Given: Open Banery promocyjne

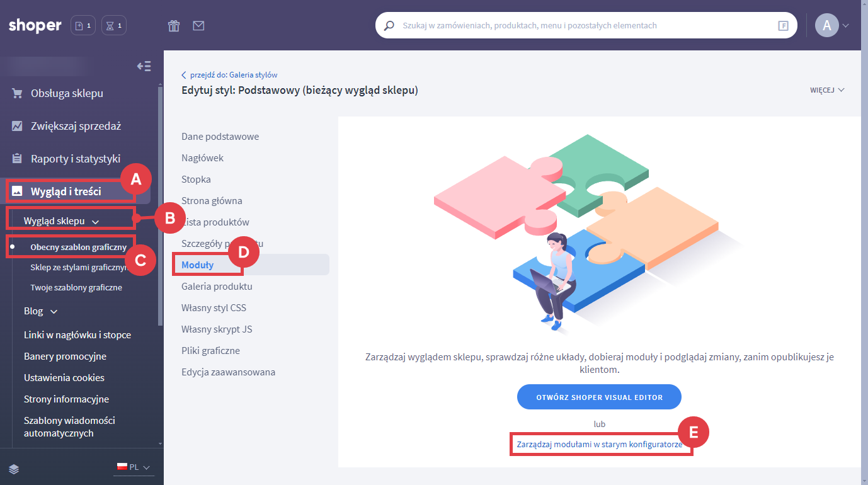Looking at the screenshot, I should tap(65, 357).
